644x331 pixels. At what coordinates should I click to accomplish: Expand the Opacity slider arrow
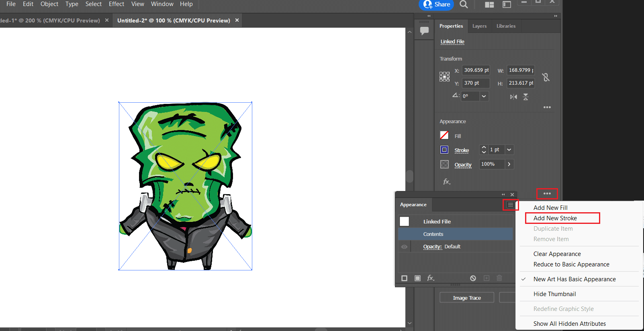[x=509, y=164]
